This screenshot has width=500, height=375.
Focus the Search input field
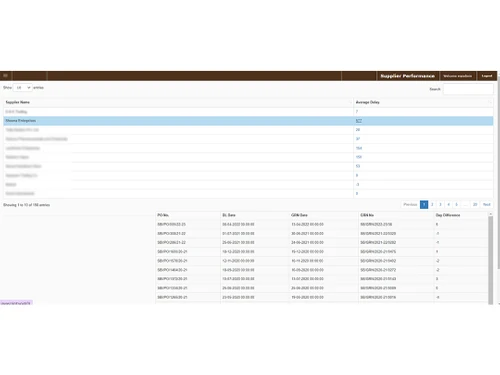(x=468, y=89)
